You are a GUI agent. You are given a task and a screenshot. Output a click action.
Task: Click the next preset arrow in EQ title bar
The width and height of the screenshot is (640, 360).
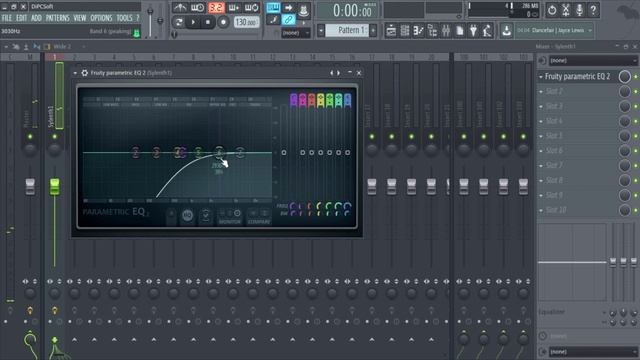coord(339,73)
